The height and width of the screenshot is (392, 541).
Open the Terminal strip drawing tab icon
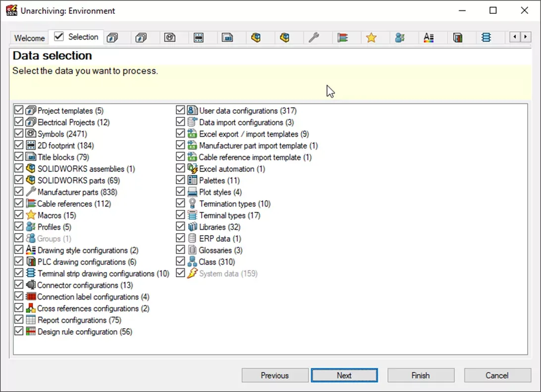point(486,37)
